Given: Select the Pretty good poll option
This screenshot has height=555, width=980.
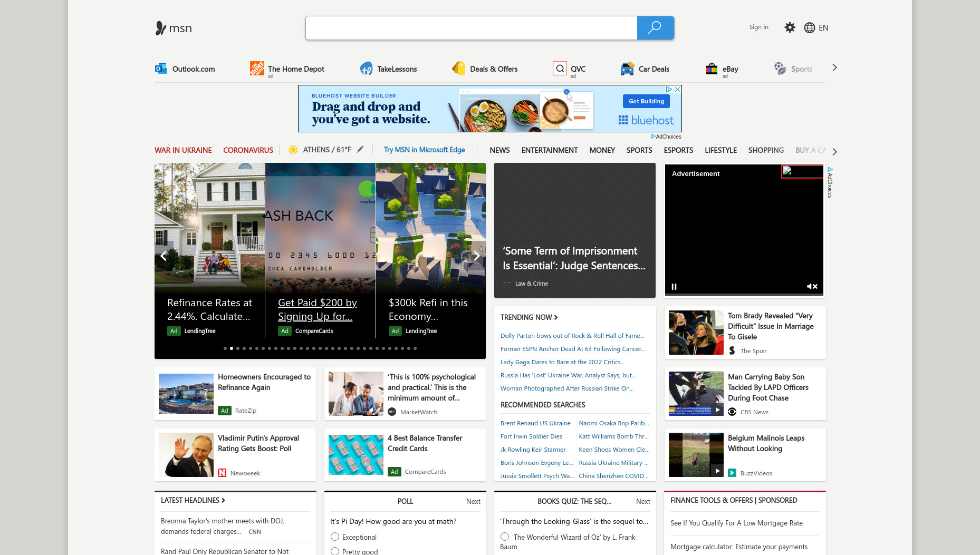Looking at the screenshot, I should point(335,551).
